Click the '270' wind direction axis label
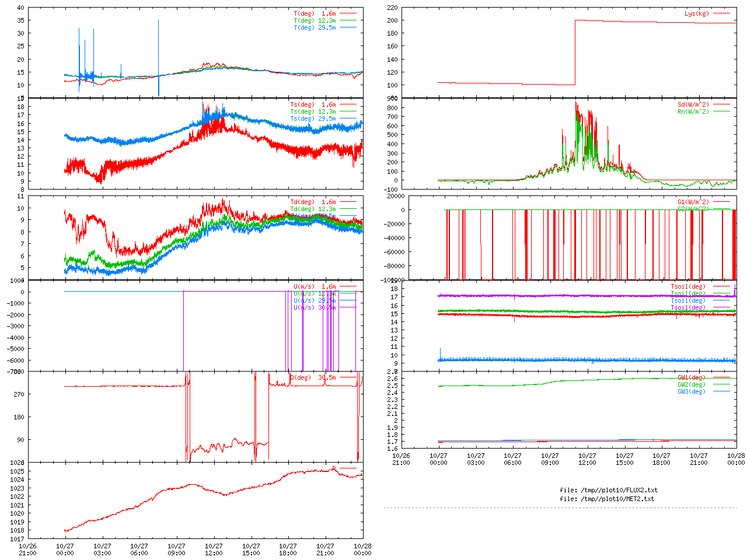Image resolution: width=747 pixels, height=560 pixels. coord(19,395)
